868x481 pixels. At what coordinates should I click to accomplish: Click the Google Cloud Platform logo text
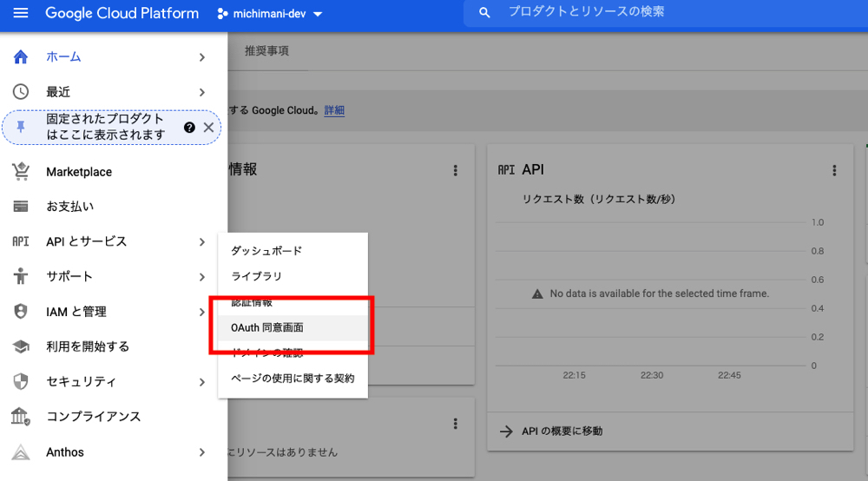(122, 13)
